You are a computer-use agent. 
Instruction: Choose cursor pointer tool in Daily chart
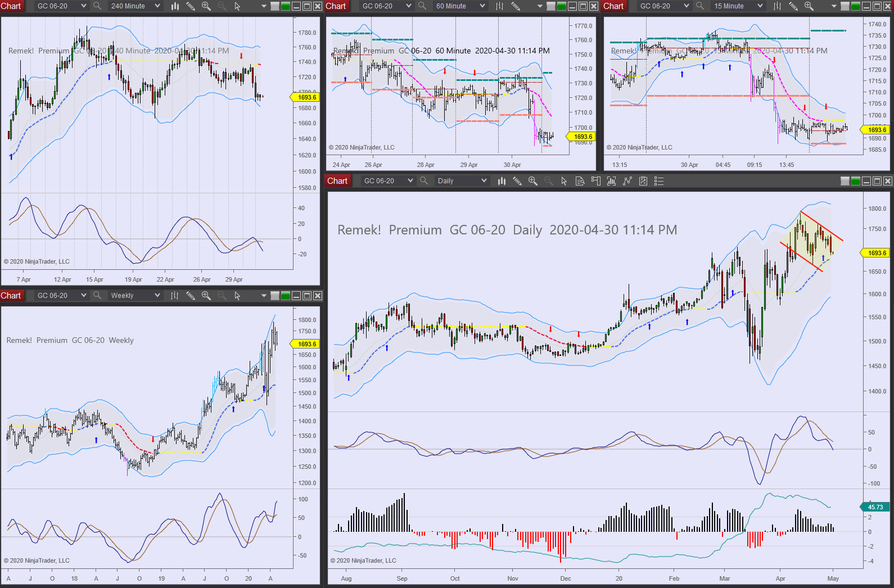tap(565, 181)
